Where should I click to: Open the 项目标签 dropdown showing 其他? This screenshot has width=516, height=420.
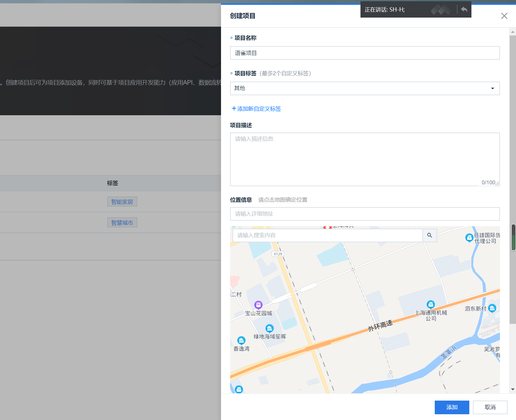(x=365, y=88)
